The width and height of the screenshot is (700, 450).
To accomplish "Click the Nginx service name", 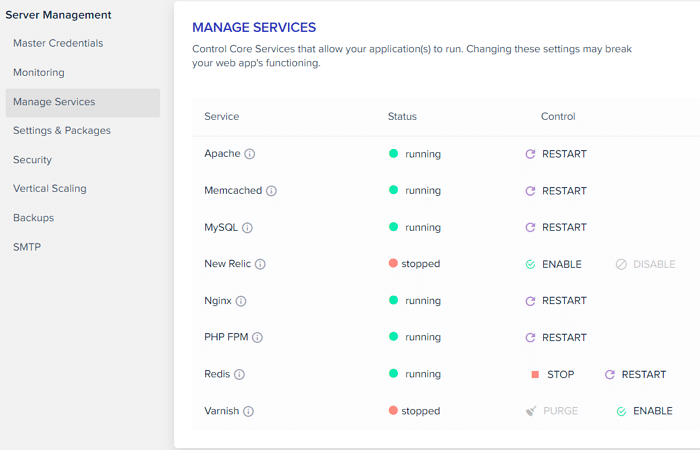I will (218, 301).
